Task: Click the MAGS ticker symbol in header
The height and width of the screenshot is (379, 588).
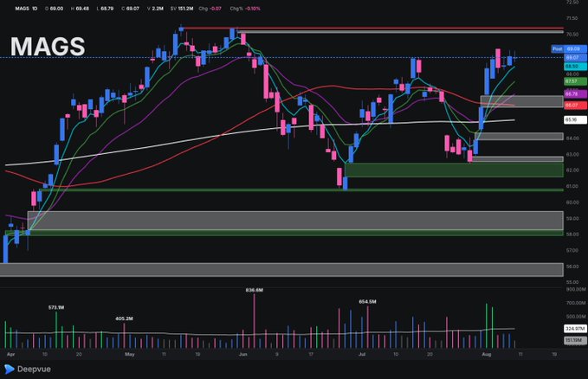Action: pos(23,9)
